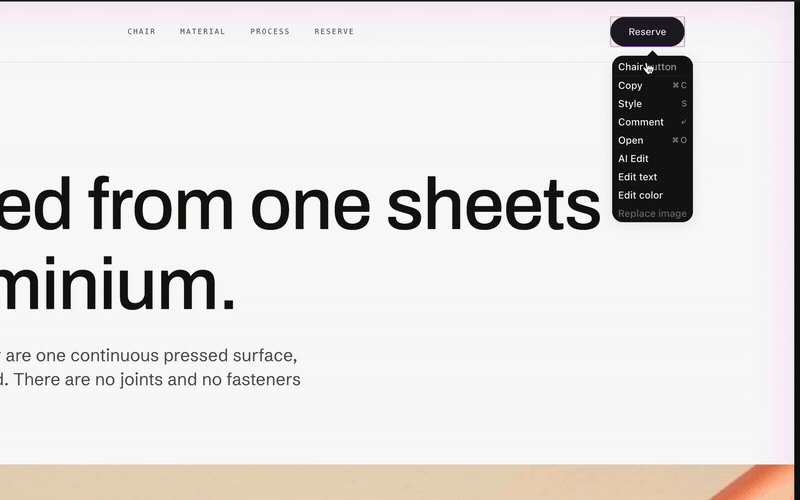Select Edit color menu entry
Viewport: 800px width, 500px height.
pyautogui.click(x=652, y=195)
